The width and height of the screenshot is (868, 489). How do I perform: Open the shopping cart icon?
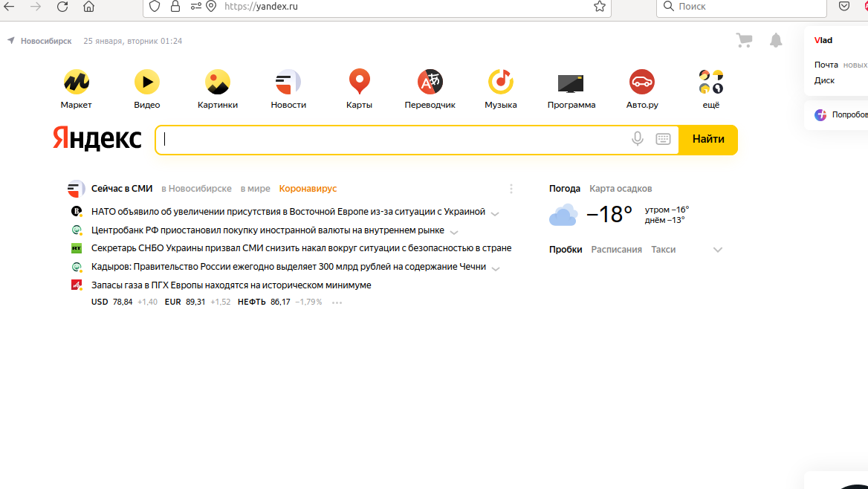(x=744, y=40)
